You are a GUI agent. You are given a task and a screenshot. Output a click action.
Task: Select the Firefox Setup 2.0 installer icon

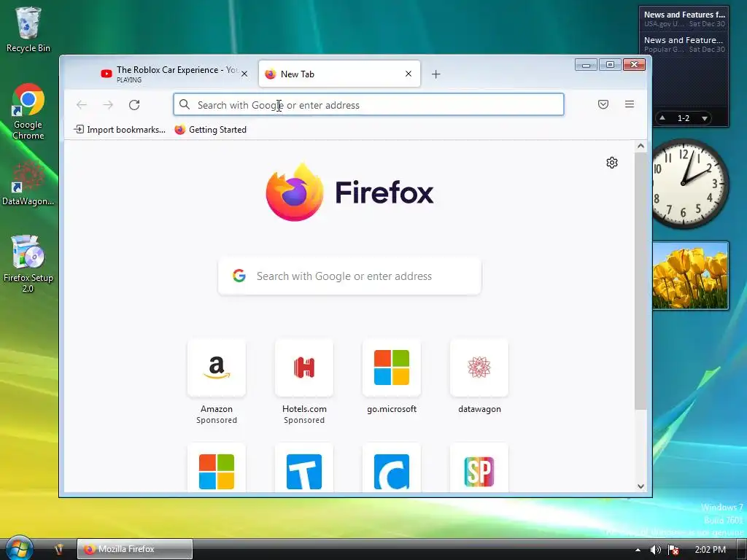[x=28, y=263]
